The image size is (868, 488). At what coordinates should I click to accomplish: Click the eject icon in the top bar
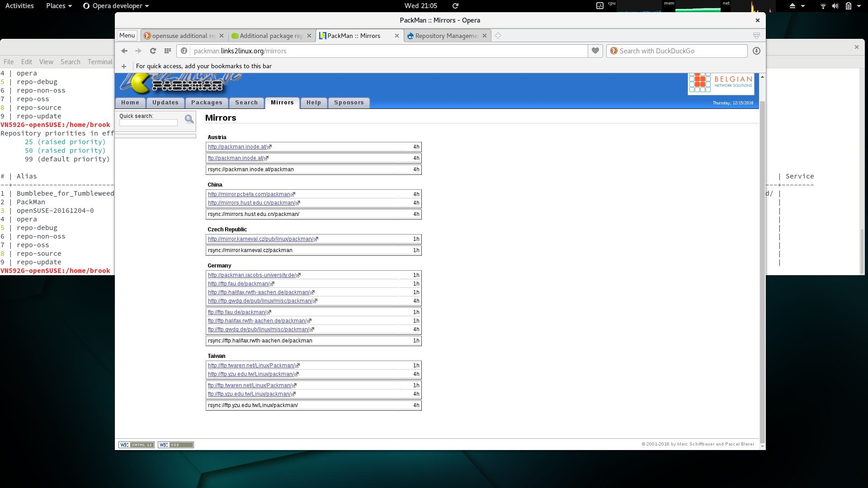coord(793,6)
